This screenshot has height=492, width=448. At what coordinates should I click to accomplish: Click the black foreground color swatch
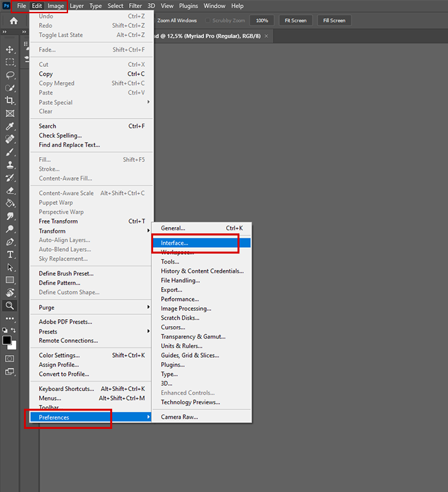pyautogui.click(x=6, y=340)
